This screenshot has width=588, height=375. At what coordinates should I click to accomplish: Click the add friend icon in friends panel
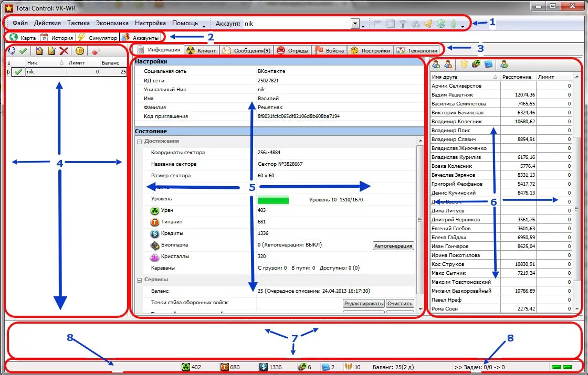coord(435,65)
